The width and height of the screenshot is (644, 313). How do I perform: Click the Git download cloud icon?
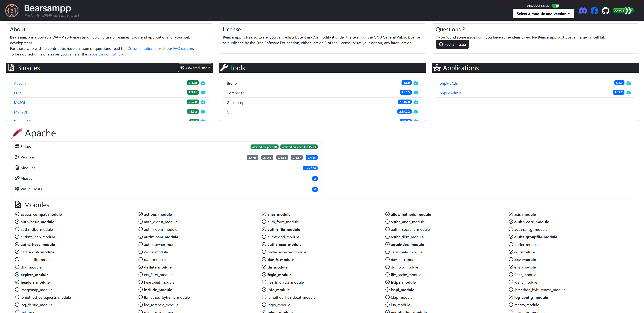coord(416,112)
